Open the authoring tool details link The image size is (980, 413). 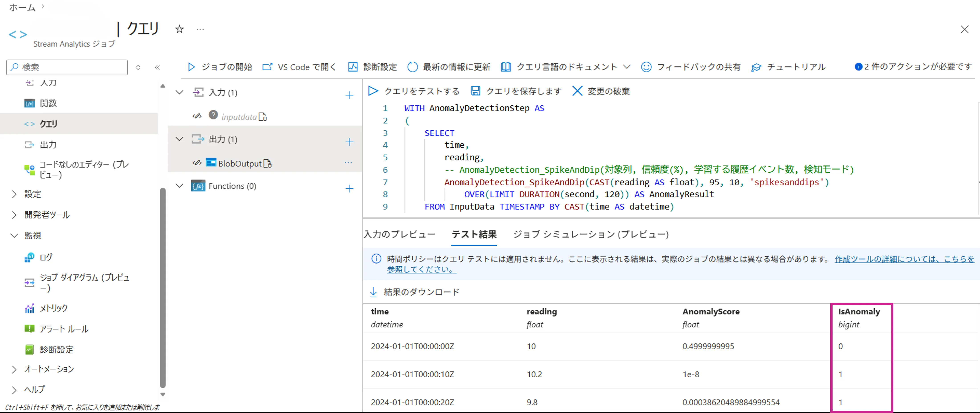pos(904,259)
